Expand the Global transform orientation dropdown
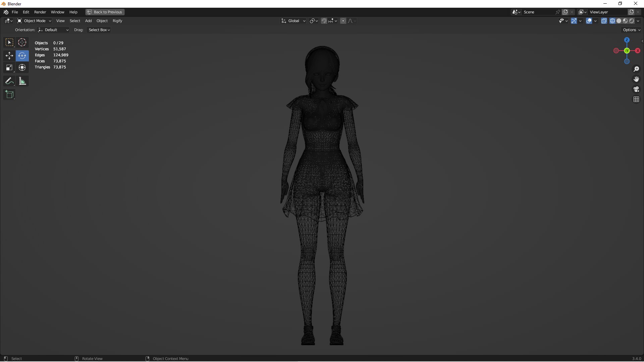 [293, 21]
